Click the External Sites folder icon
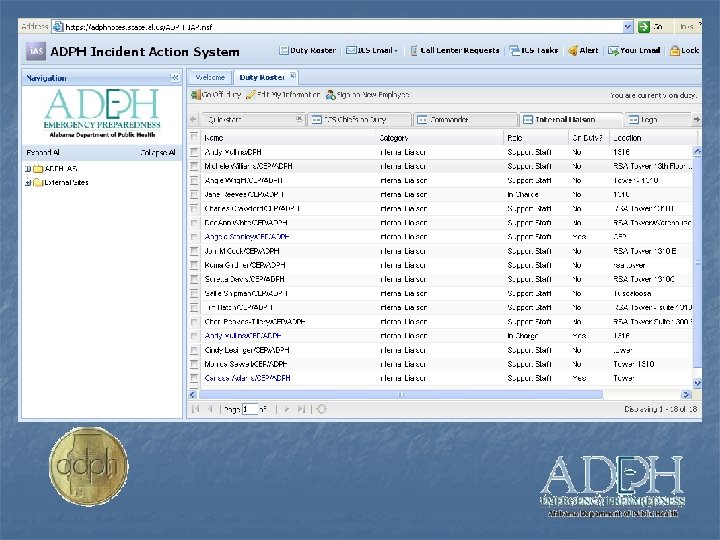Screen dimensions: 720x540 (38, 183)
